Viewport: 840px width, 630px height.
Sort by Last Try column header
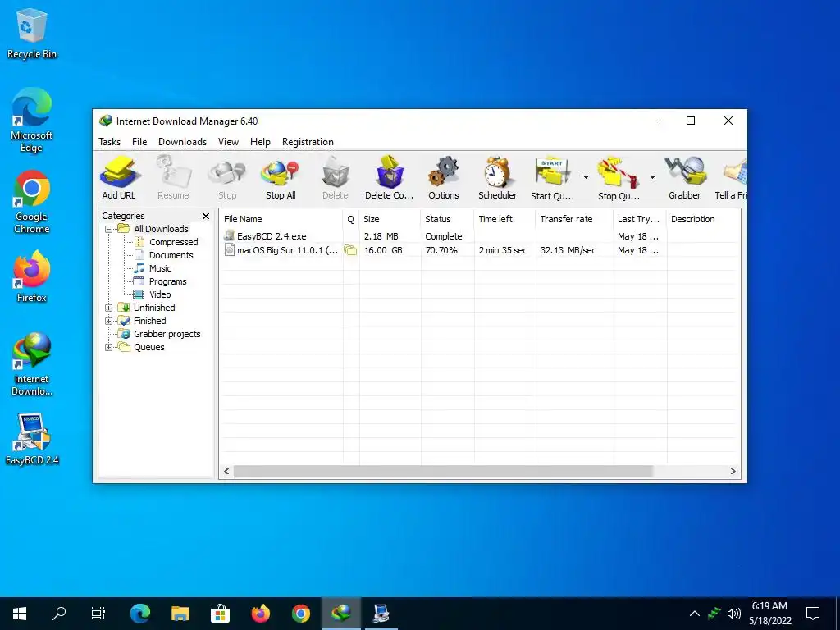(x=640, y=219)
